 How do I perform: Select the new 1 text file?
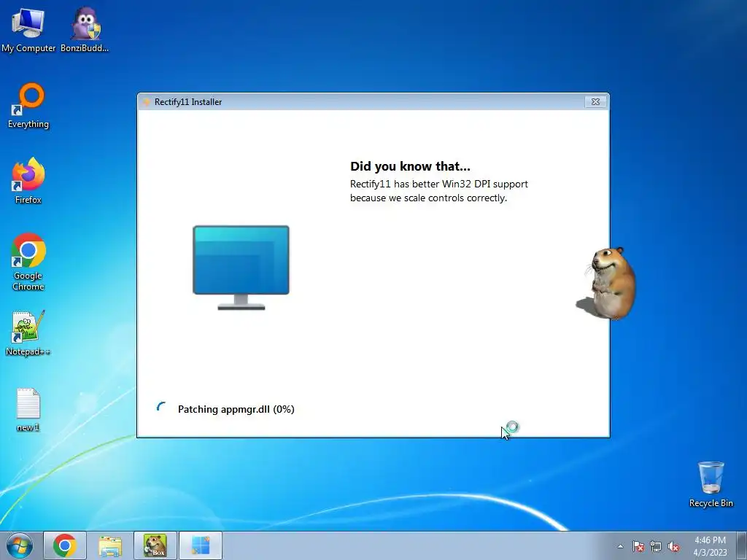(x=28, y=410)
